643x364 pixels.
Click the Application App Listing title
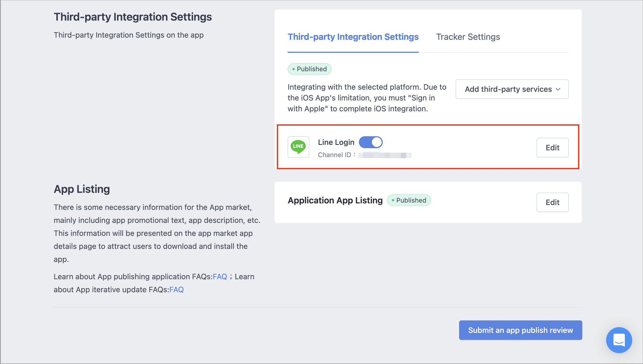click(335, 200)
